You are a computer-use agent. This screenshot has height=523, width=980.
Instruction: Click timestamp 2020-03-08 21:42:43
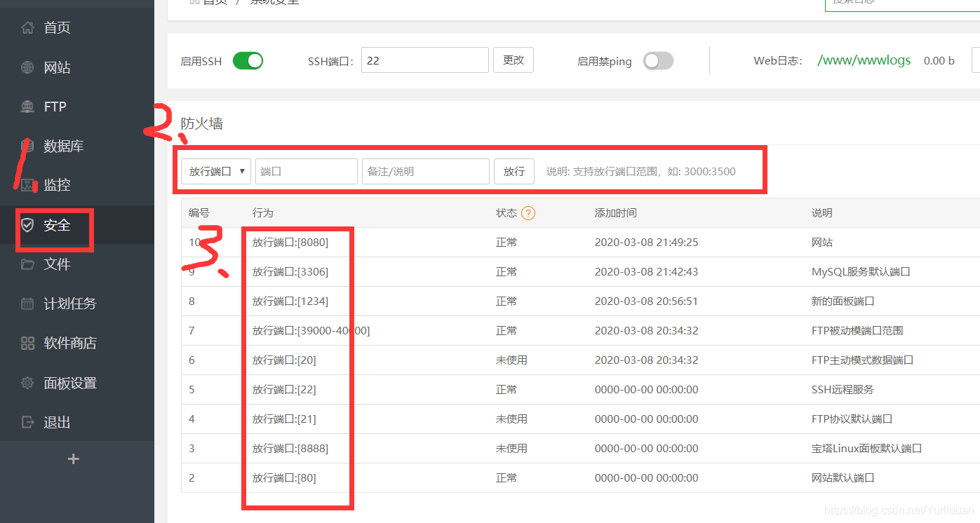pyautogui.click(x=646, y=272)
